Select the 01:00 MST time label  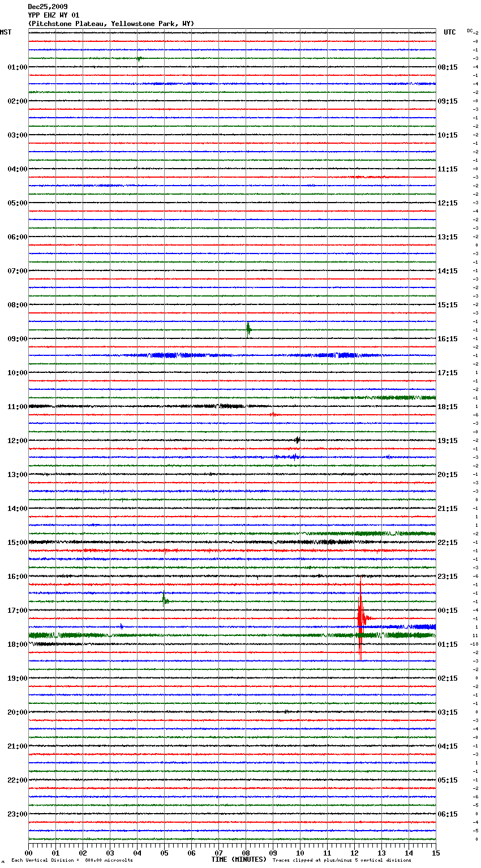(x=18, y=67)
